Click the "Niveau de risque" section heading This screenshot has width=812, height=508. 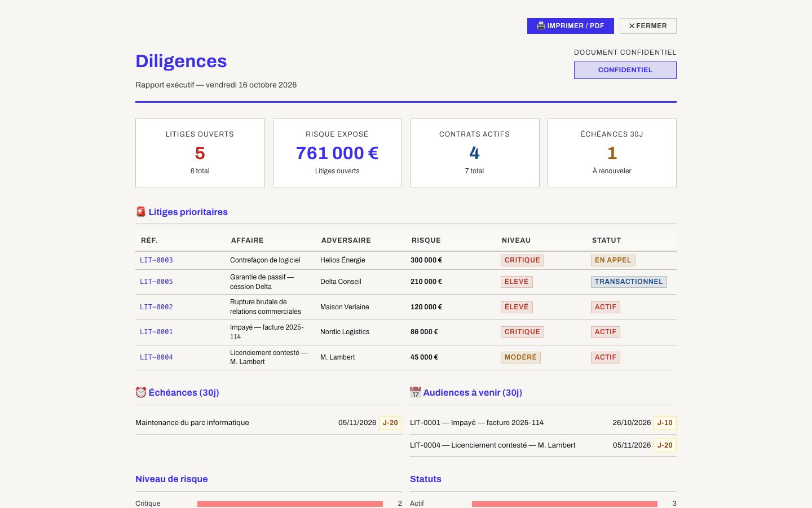pyautogui.click(x=171, y=479)
